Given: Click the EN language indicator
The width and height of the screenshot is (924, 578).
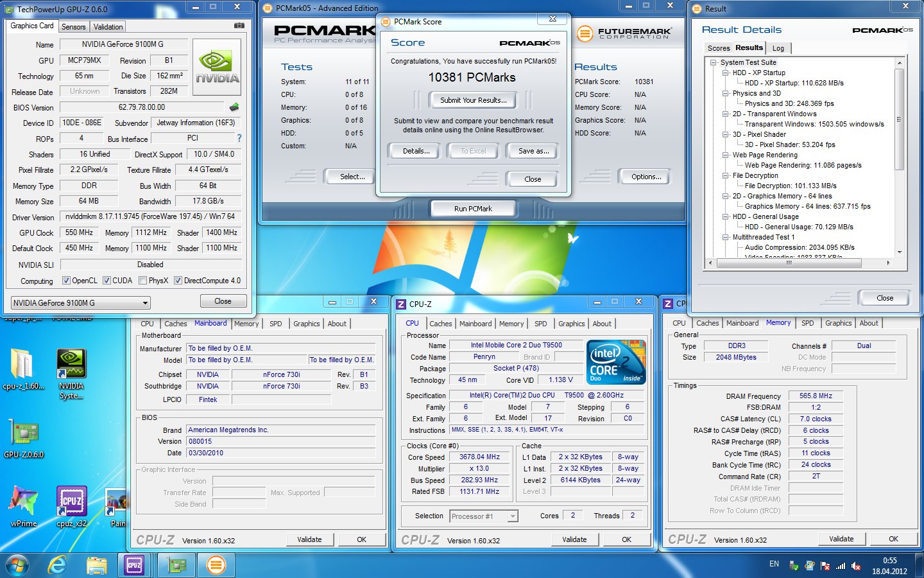Looking at the screenshot, I should pyautogui.click(x=774, y=564).
